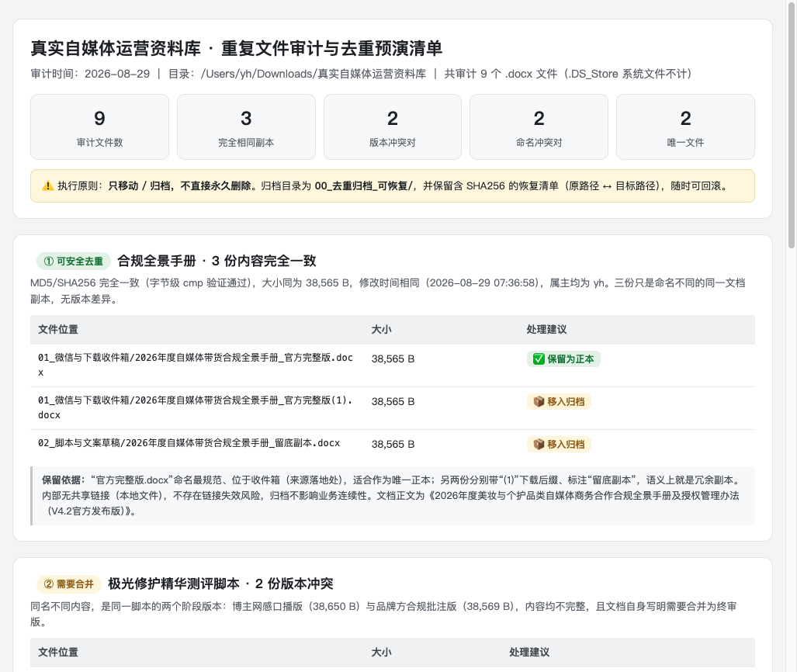This screenshot has width=797, height=672.
Task: Click the package icon beside 留底副本 row
Action: pos(539,445)
